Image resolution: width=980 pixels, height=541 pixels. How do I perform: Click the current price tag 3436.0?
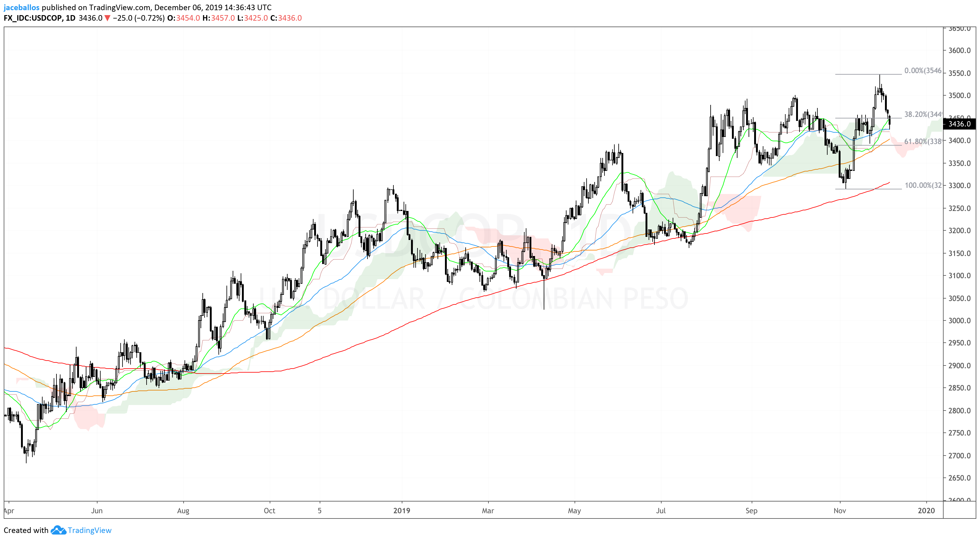coord(959,124)
